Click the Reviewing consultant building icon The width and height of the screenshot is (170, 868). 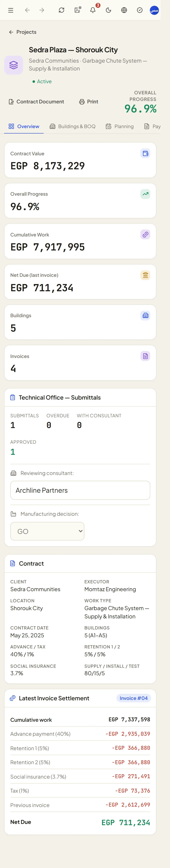13,473
